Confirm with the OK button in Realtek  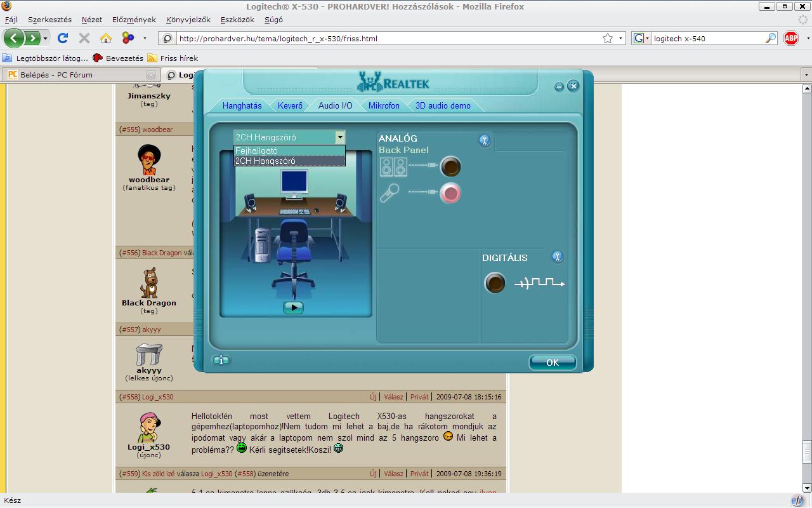pyautogui.click(x=553, y=363)
